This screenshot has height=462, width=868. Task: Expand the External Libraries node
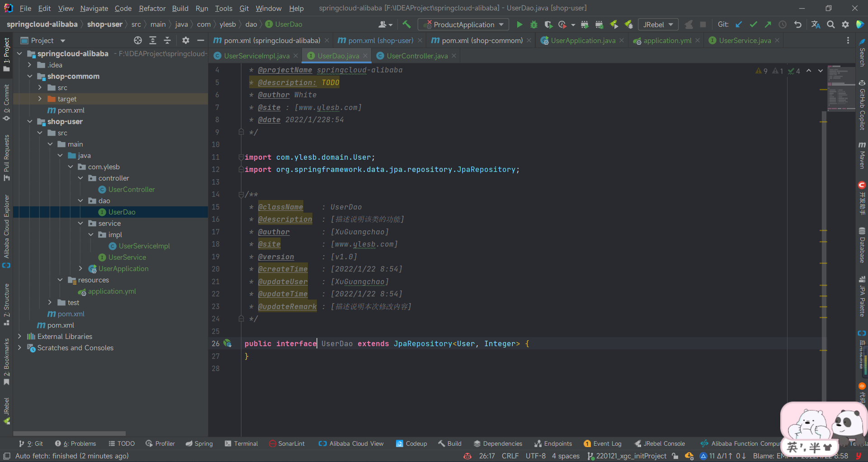(x=19, y=336)
